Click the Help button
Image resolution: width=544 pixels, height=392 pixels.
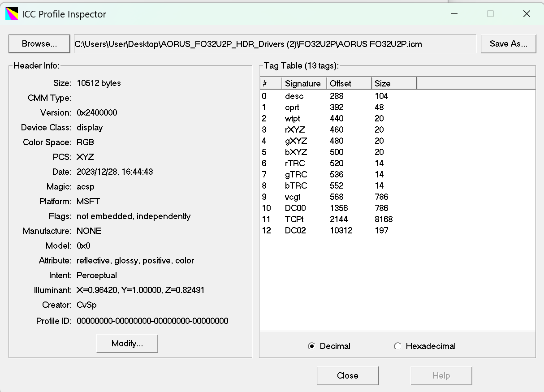[441, 375]
